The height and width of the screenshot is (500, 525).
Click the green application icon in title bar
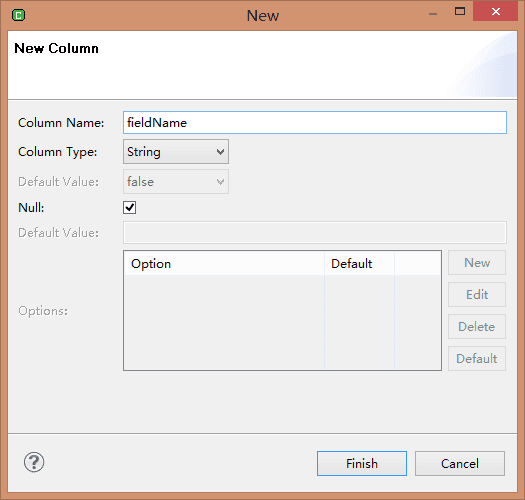pos(18,15)
